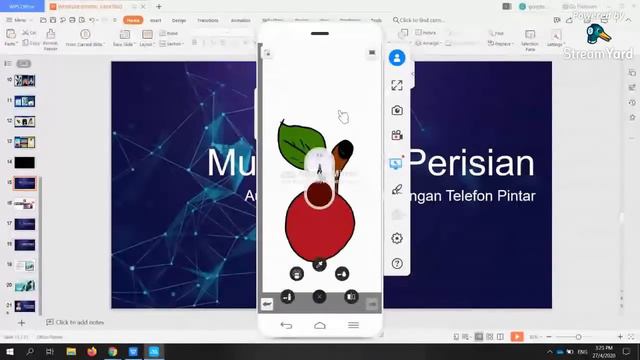640x360 pixels.
Task: Click the Copy button in the ribbon
Action: tap(31, 42)
